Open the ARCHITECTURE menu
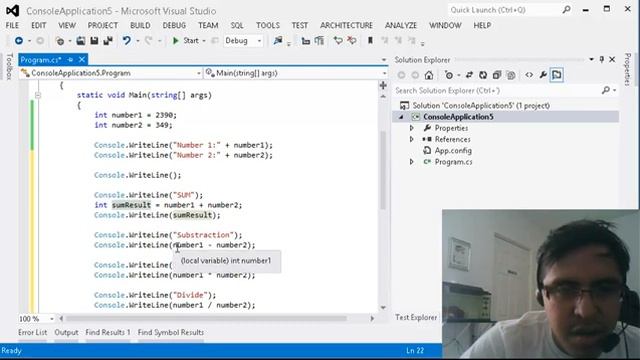640x360 pixels. coord(346,25)
